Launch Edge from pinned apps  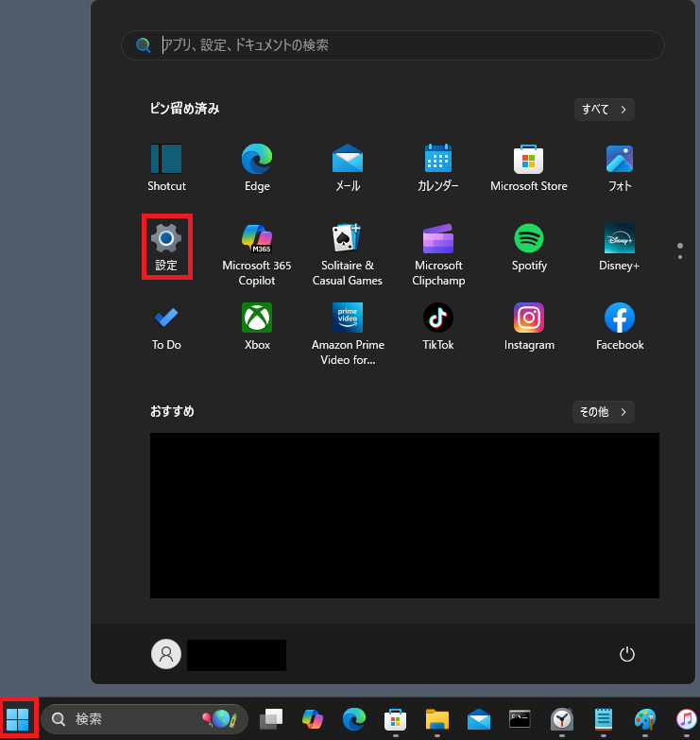point(257,167)
